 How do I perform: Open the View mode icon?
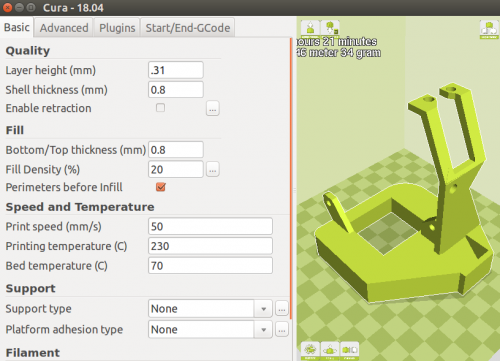pyautogui.click(x=489, y=29)
